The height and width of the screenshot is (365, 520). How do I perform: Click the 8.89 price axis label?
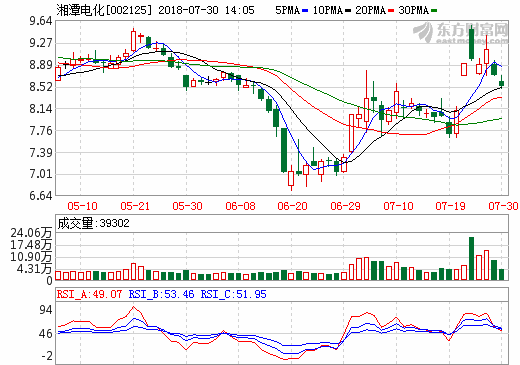[41, 65]
